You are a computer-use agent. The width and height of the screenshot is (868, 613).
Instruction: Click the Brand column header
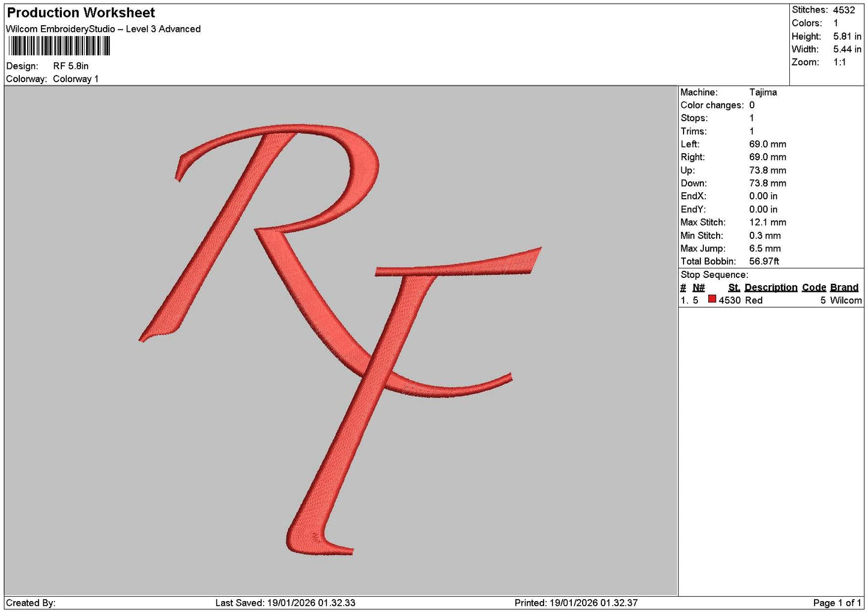pos(844,288)
